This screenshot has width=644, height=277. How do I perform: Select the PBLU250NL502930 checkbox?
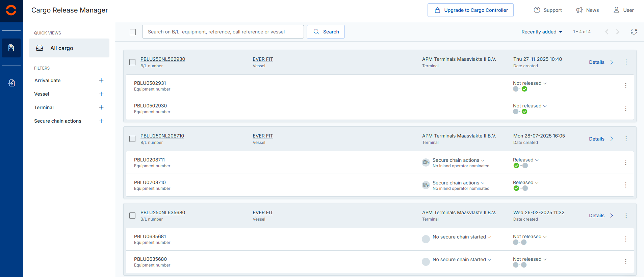point(132,62)
